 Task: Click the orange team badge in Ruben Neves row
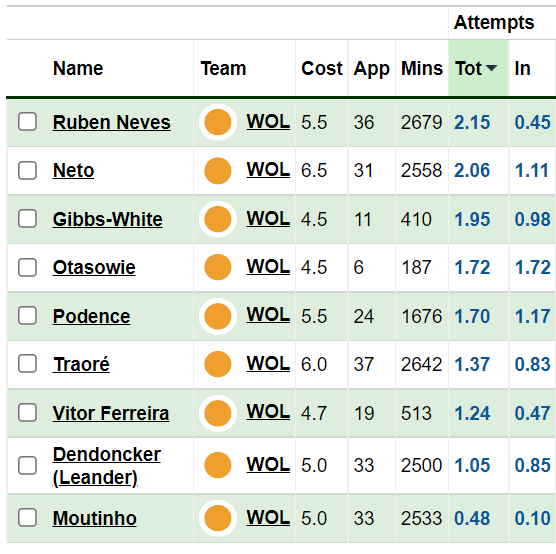[x=218, y=122]
